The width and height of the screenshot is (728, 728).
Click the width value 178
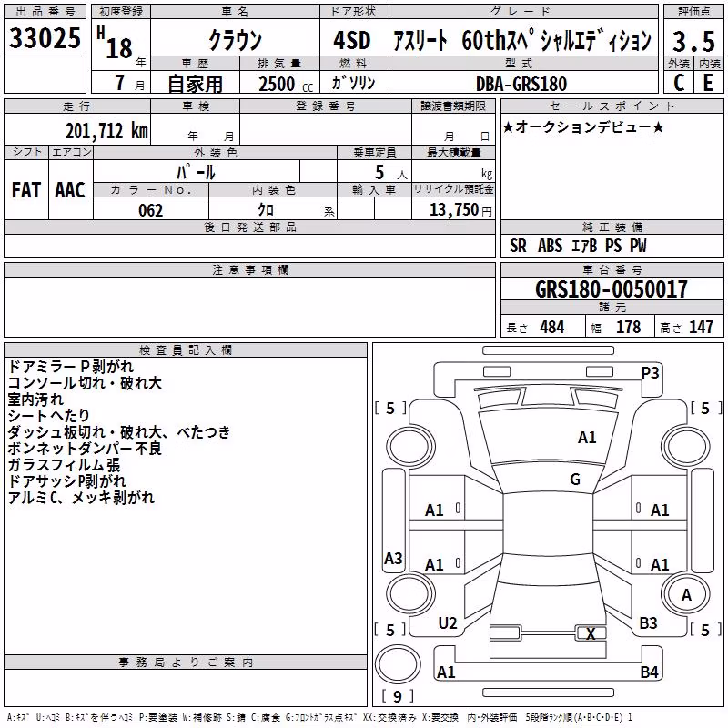click(628, 327)
